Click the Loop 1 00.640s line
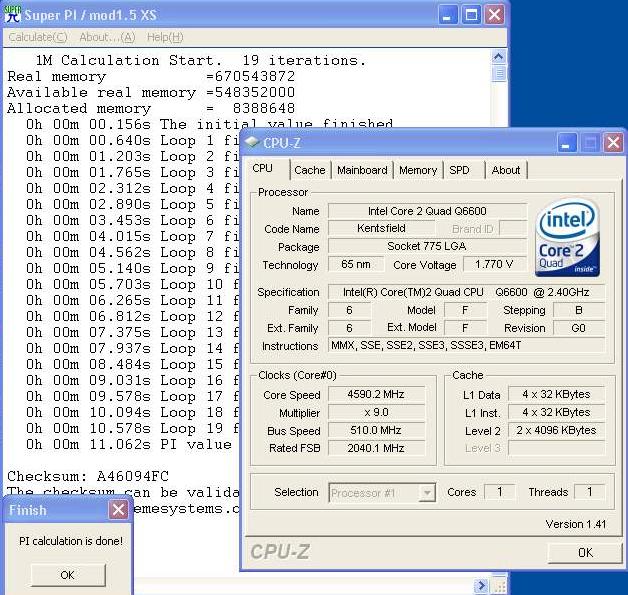 132,141
